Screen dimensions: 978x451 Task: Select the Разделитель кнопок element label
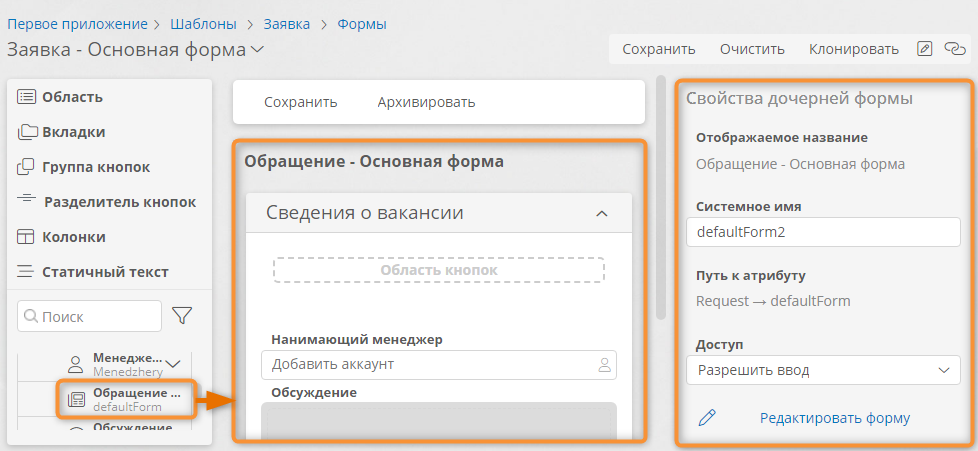[120, 202]
